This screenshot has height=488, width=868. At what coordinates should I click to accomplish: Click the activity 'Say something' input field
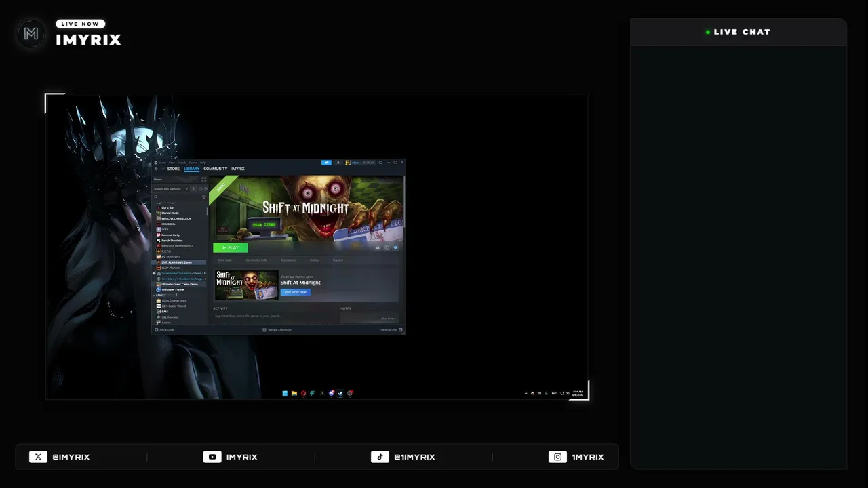(x=273, y=317)
